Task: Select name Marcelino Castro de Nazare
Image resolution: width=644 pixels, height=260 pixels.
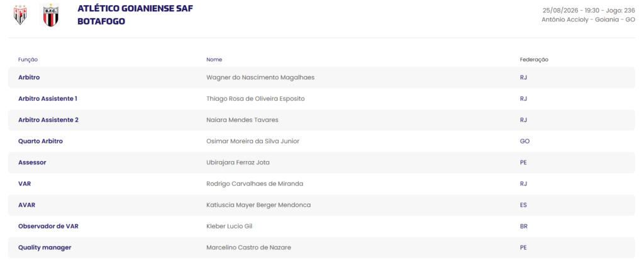Action: (249, 247)
